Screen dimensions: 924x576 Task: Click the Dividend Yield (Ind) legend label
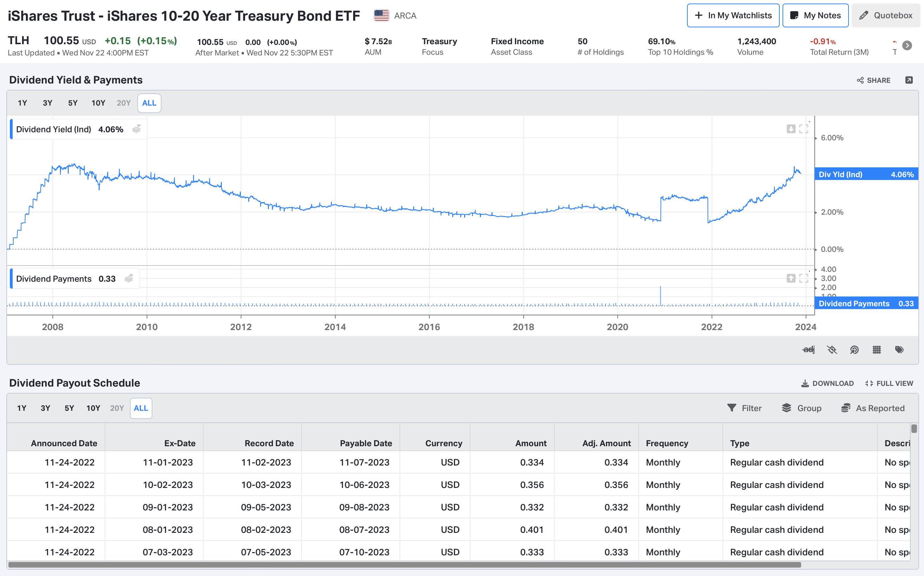[54, 129]
